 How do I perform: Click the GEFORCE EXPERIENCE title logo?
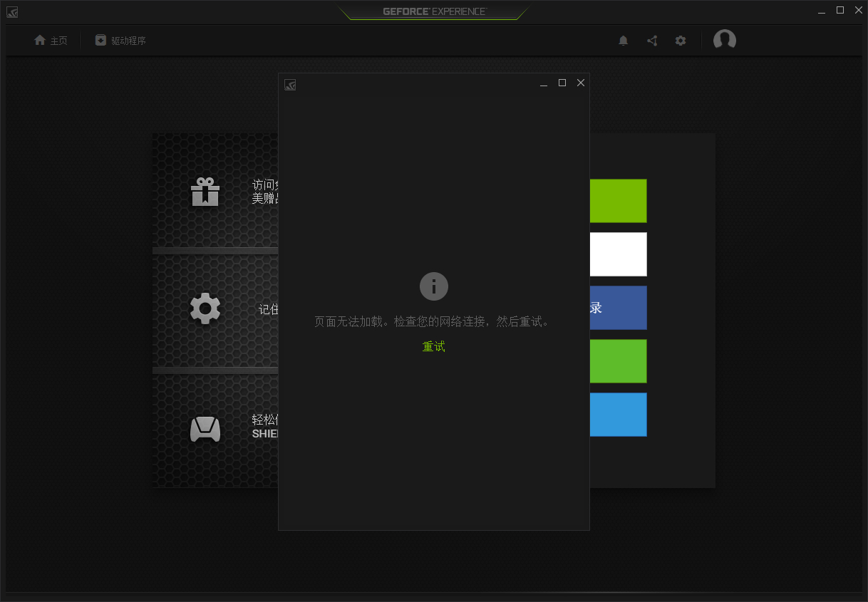point(434,11)
